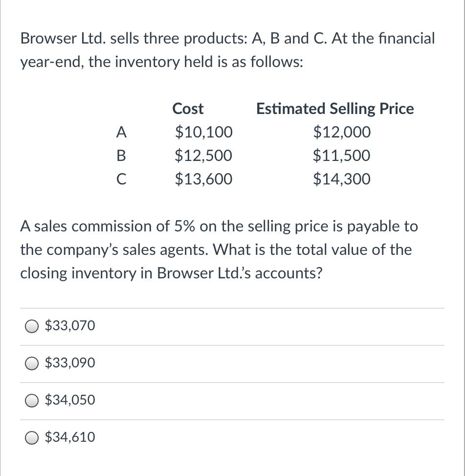Click the $34,050 answer text label
Screen dimensions: 465x476
[70, 400]
